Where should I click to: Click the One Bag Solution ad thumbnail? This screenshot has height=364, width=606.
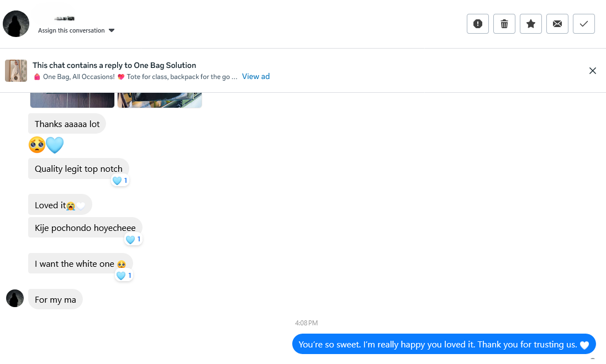(16, 71)
